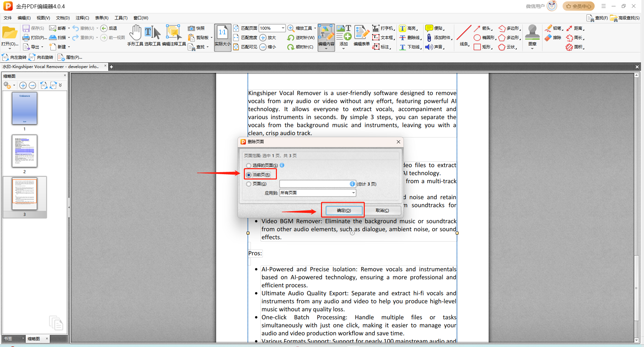Open the 编辑表单 form edit tool

(x=362, y=36)
